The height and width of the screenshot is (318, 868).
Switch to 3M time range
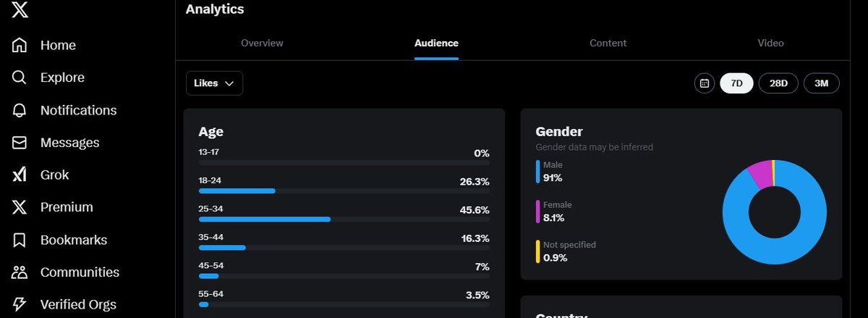click(821, 83)
